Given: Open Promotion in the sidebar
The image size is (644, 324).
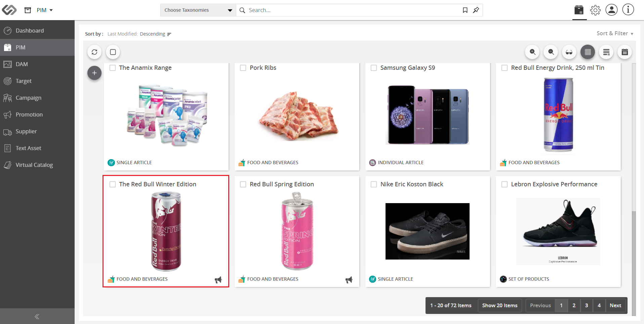Looking at the screenshot, I should [x=37, y=114].
